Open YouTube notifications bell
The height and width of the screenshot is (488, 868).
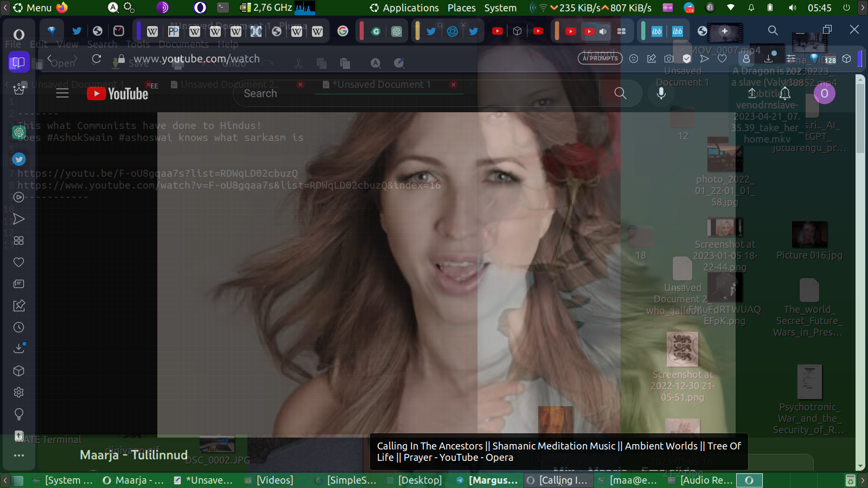[785, 93]
